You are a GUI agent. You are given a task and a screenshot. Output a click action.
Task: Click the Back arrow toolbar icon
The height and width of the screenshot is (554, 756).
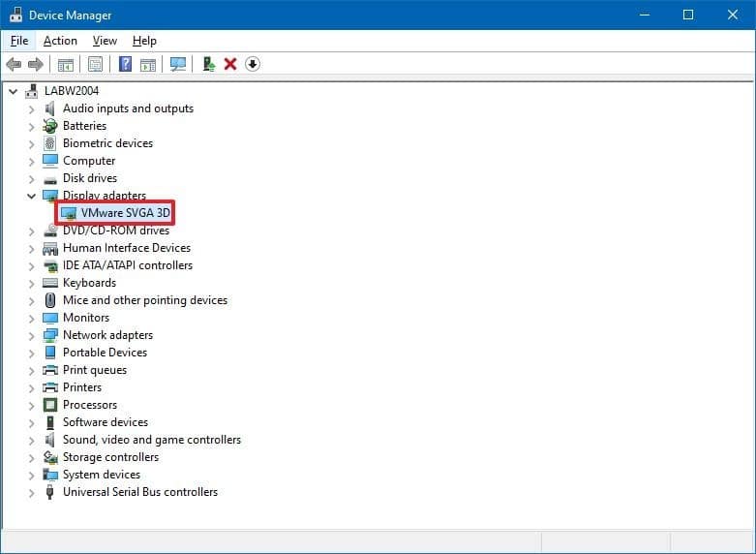(x=14, y=64)
